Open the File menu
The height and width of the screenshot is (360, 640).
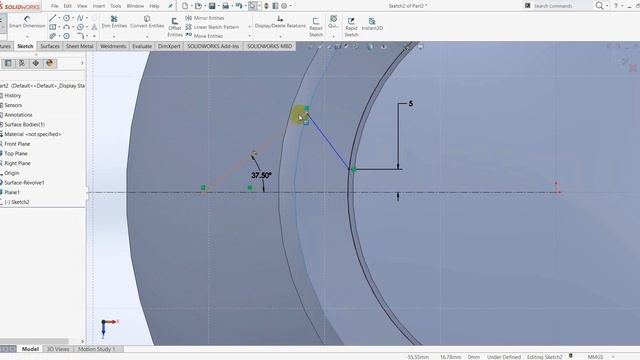pos(55,6)
